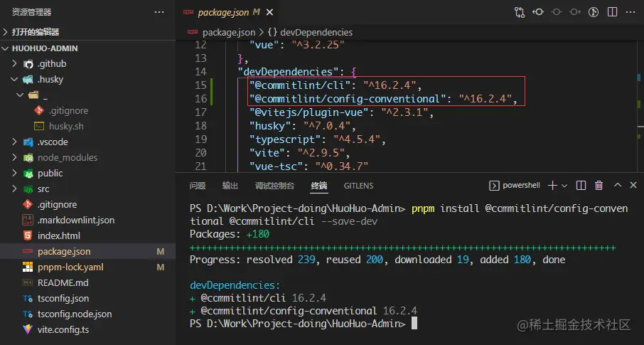Viewport: 644px width, 345px height.
Task: Switch to the 调试控制台 panel tab
Action: point(275,186)
